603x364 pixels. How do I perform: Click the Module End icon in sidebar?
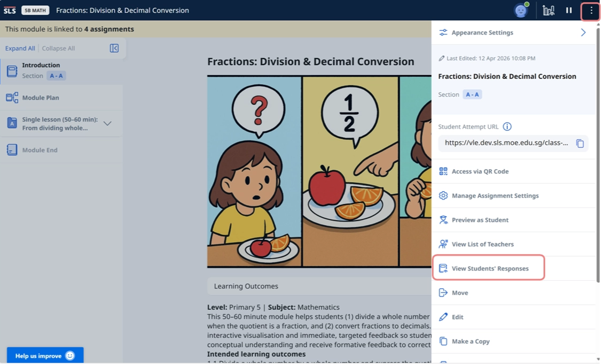(x=12, y=149)
